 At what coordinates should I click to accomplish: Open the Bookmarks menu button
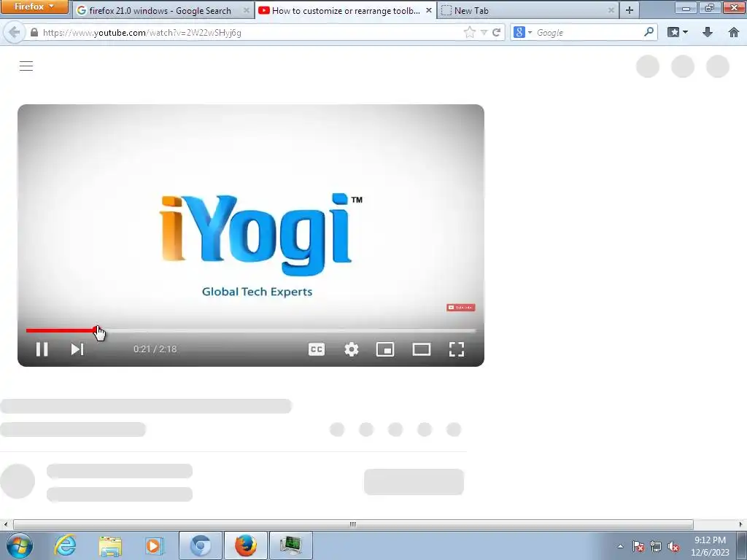tap(678, 32)
